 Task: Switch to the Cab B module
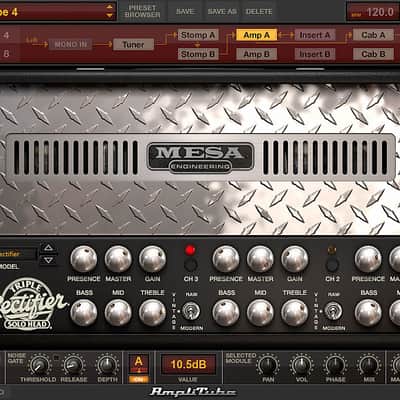coord(373,54)
